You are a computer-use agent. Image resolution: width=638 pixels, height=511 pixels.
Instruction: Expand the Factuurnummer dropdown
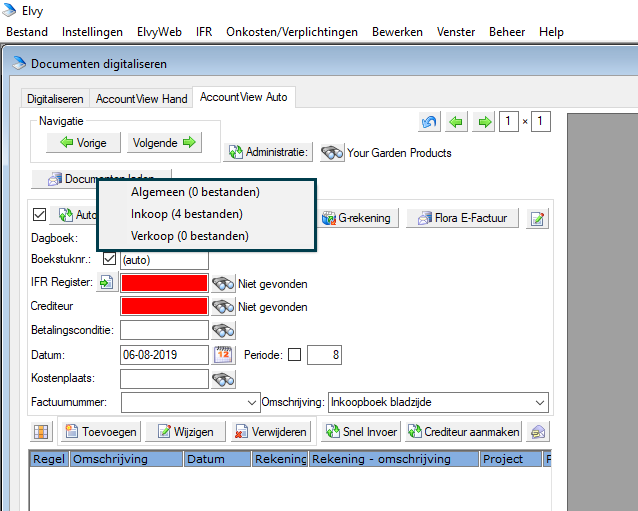251,402
